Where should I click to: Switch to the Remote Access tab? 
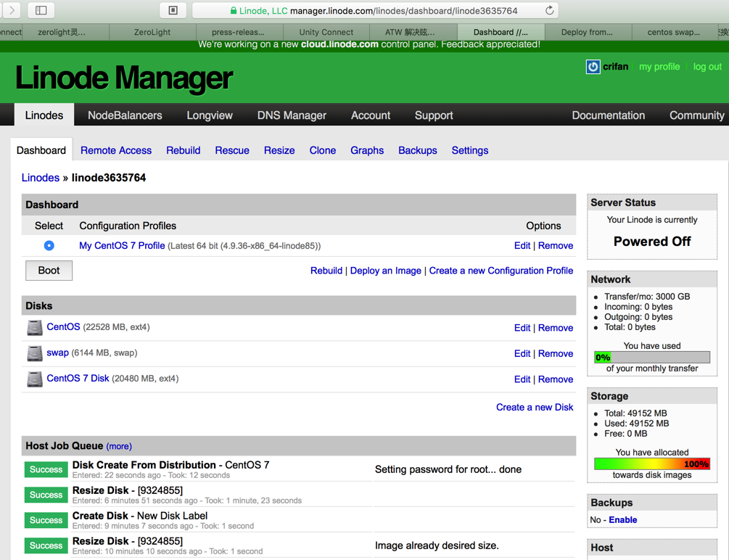(x=116, y=150)
